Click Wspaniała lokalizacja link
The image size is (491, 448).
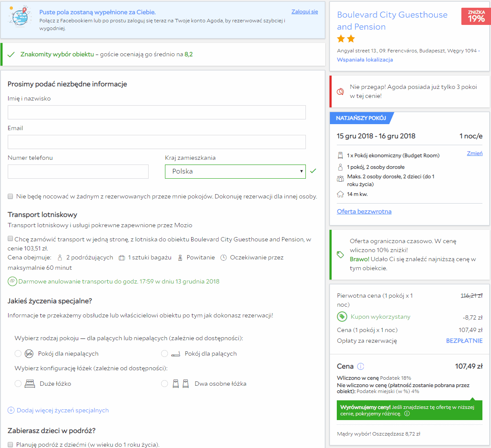pos(365,59)
